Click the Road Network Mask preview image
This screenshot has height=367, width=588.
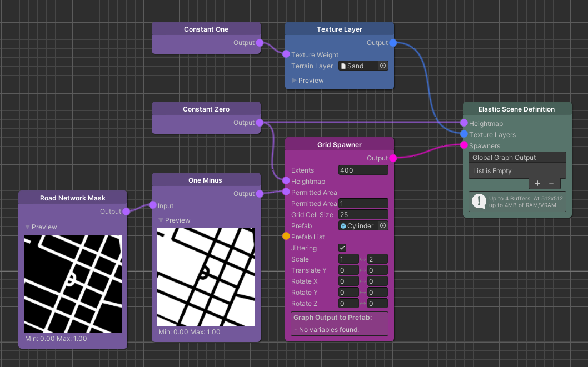tap(72, 283)
